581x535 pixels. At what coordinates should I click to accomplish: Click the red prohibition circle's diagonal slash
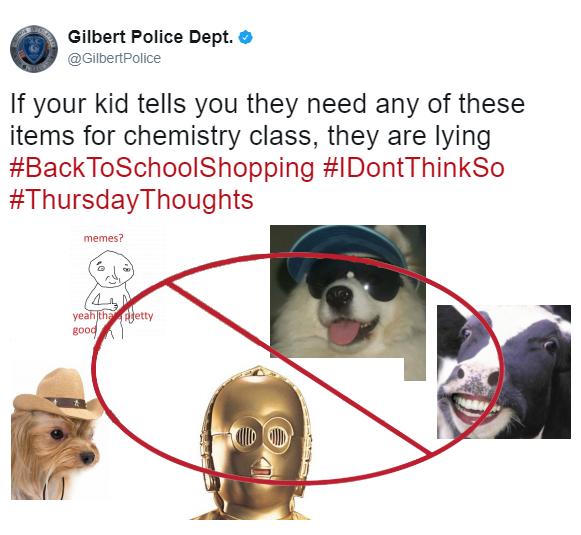(x=299, y=369)
